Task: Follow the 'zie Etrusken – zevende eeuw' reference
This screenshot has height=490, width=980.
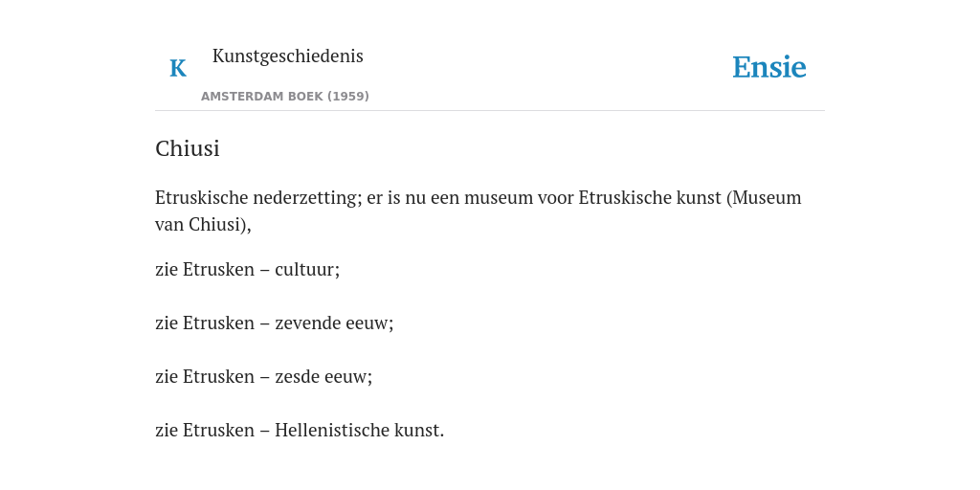Action: (x=275, y=323)
